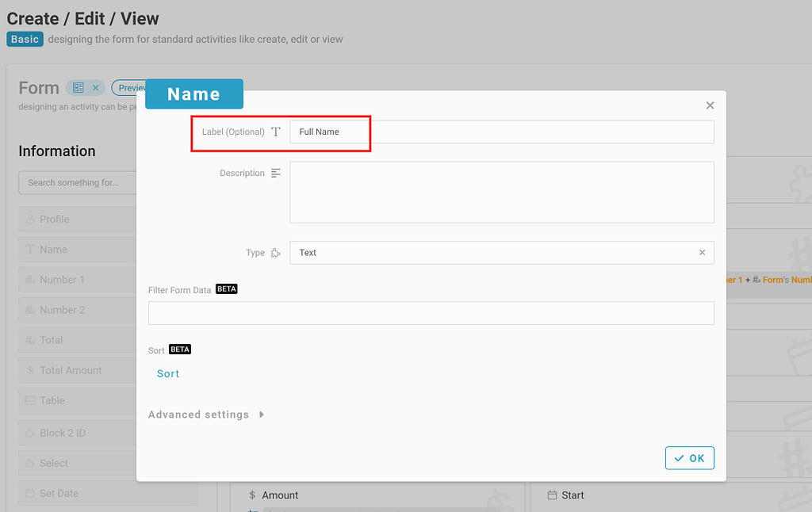
Task: Open the Filter Form Data dropdown
Action: 431,313
